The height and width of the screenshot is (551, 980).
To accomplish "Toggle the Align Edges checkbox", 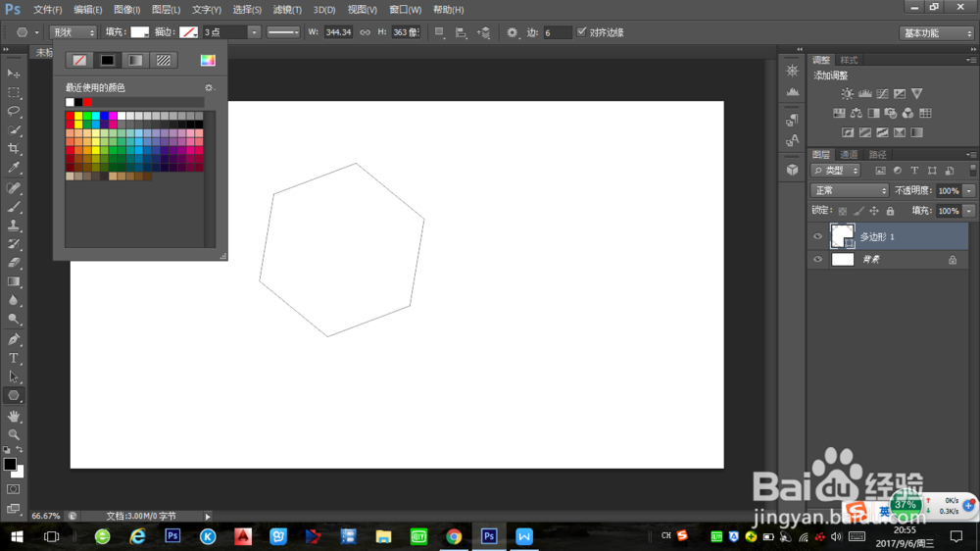I will click(x=582, y=32).
